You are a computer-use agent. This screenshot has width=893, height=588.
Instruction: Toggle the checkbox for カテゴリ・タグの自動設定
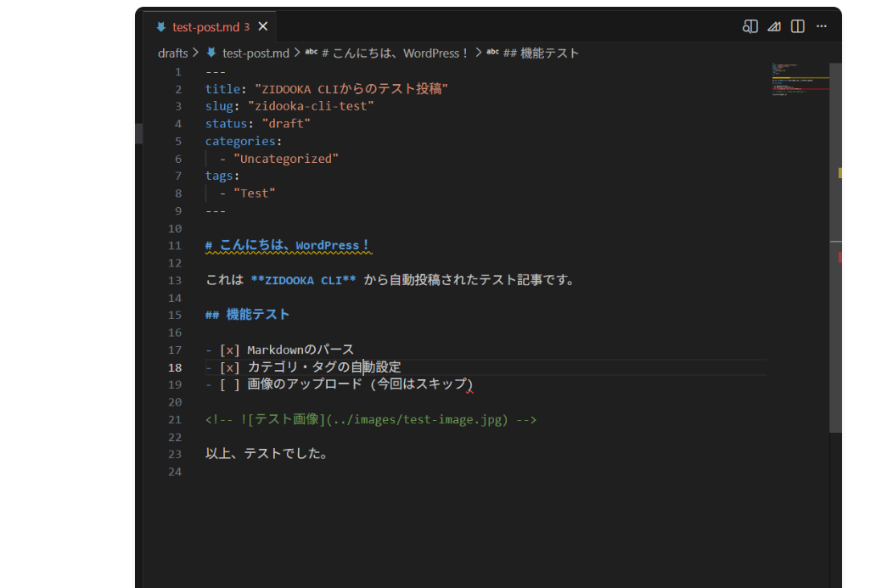pyautogui.click(x=229, y=367)
